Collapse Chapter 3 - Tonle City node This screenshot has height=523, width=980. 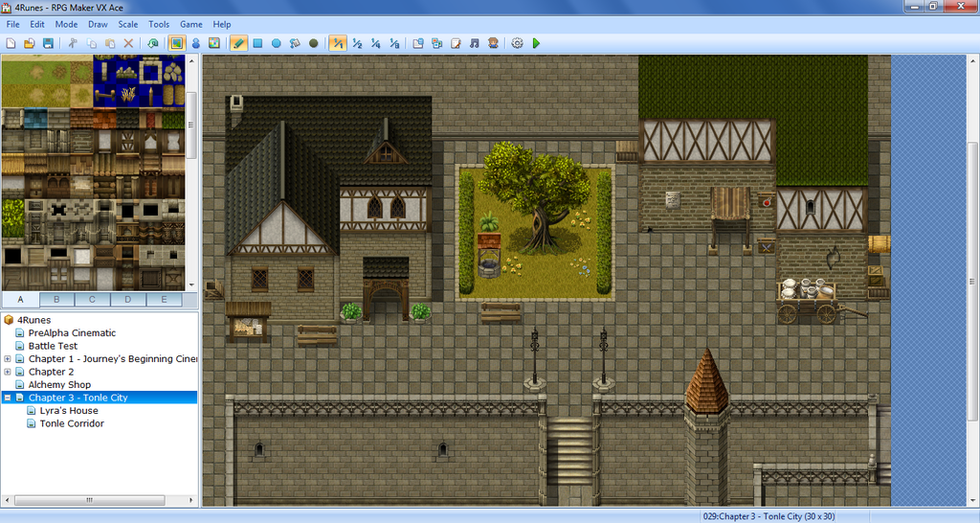click(8, 398)
